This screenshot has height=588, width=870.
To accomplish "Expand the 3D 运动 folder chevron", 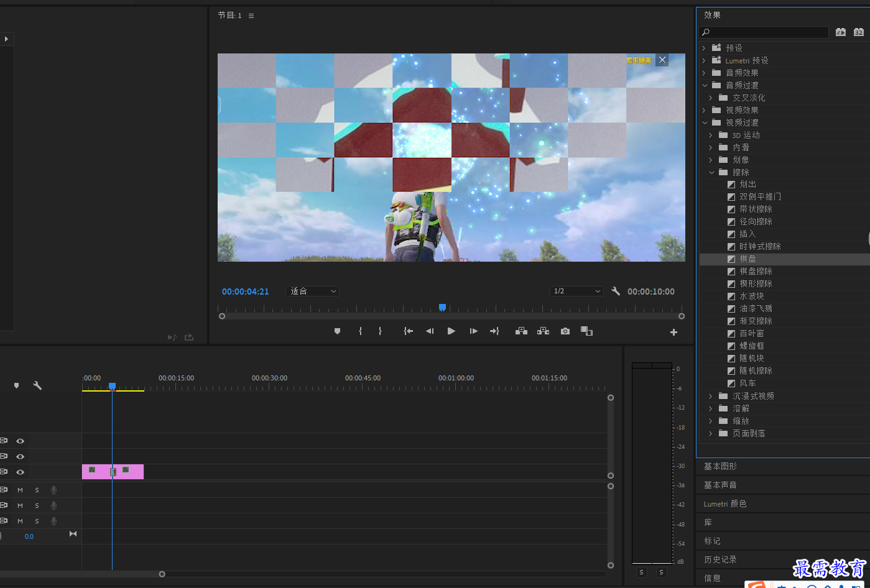I will coord(711,135).
